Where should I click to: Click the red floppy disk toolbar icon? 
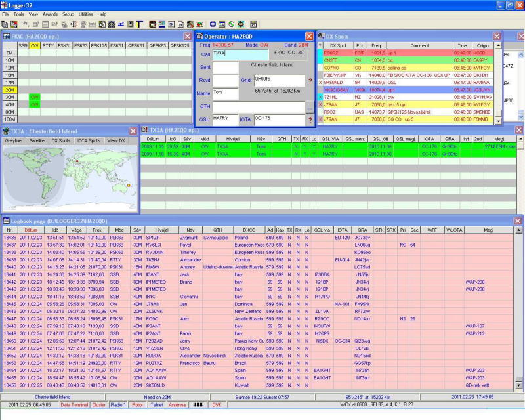point(14,24)
